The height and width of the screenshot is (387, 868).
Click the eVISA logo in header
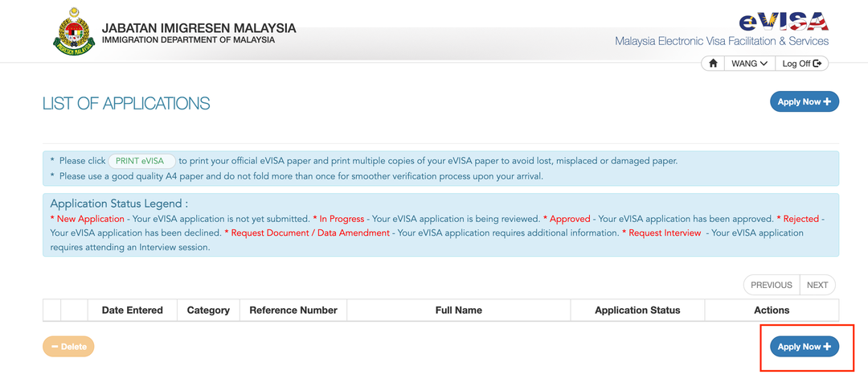coord(783,20)
